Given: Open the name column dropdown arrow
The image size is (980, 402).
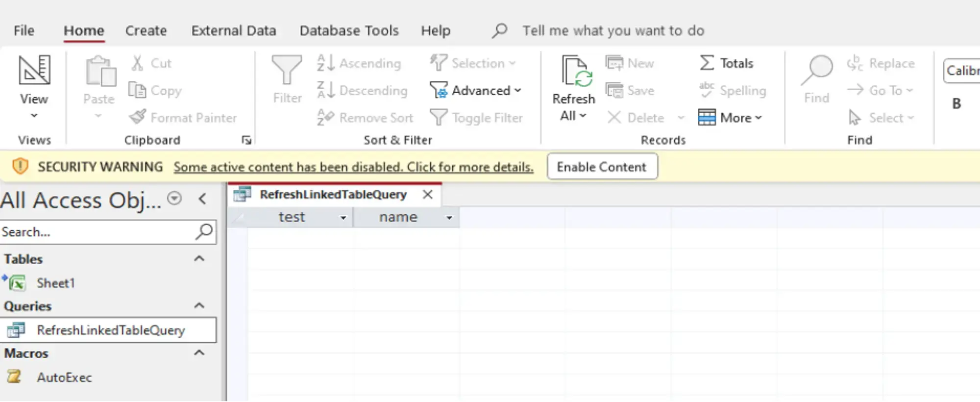Looking at the screenshot, I should click(449, 218).
